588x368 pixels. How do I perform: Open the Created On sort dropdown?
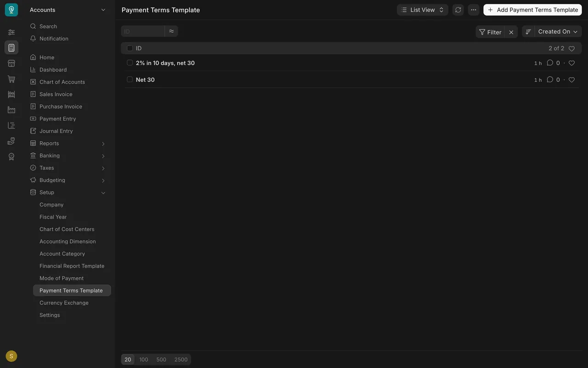pos(558,32)
